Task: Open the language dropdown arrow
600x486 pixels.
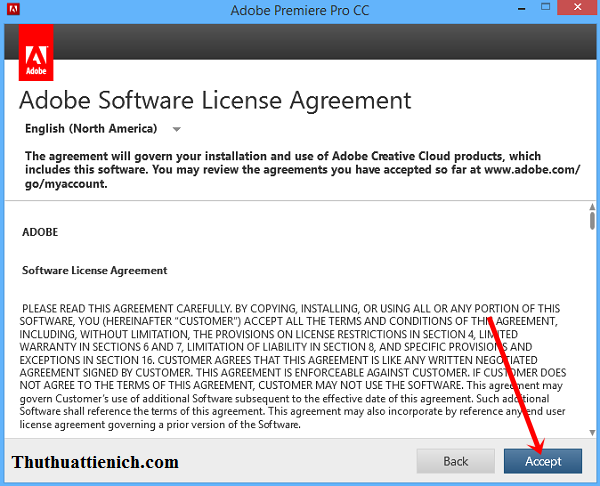Action: (x=176, y=129)
